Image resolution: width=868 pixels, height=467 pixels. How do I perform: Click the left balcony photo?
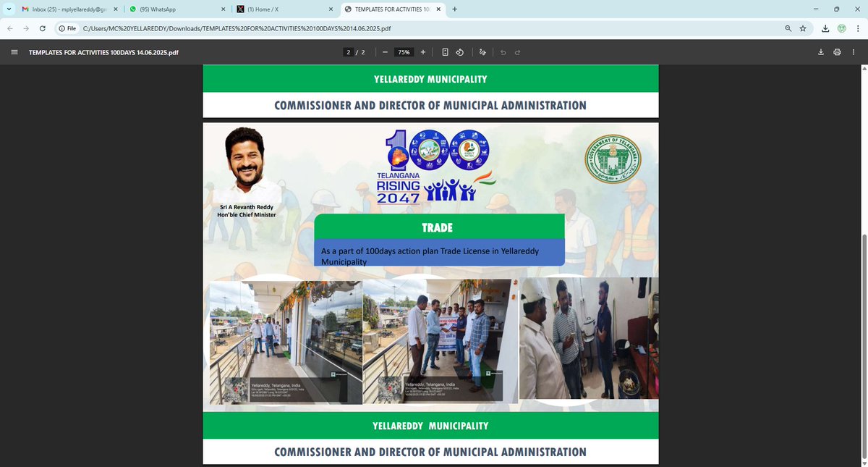click(286, 342)
